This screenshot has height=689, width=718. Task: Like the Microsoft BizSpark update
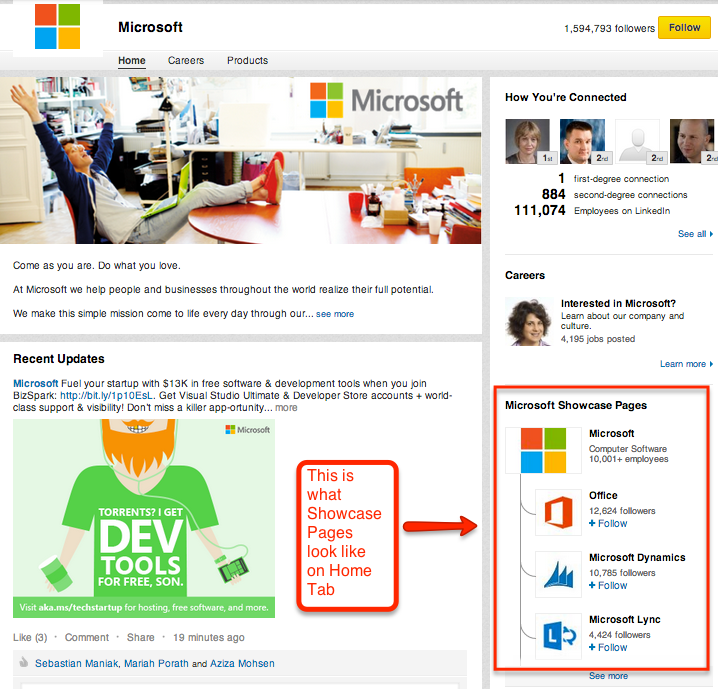click(30, 637)
